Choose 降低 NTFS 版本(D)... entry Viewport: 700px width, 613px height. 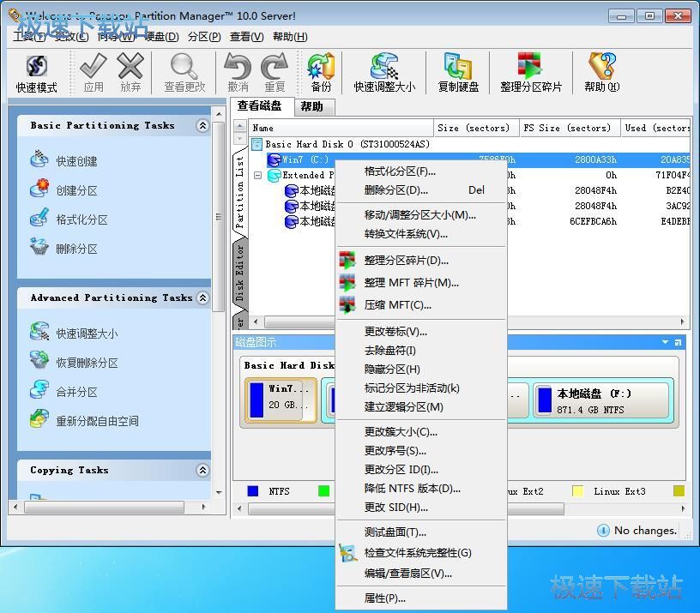pyautogui.click(x=421, y=489)
